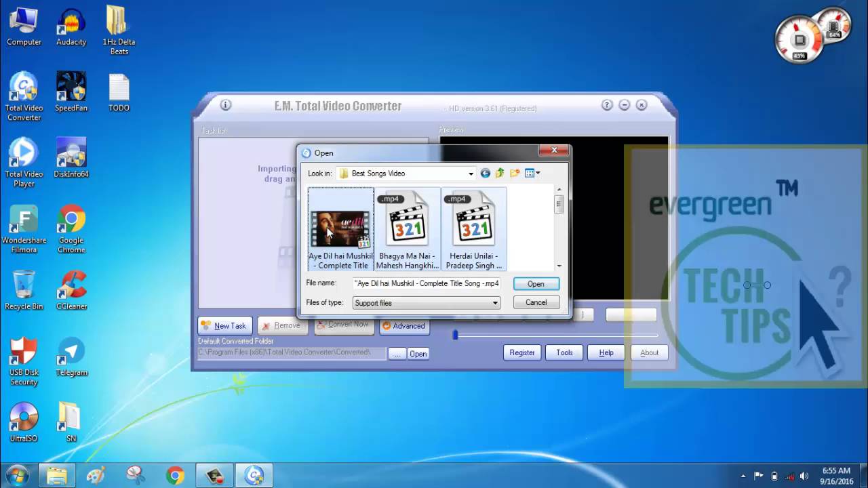Screen dimensions: 868x488
Task: Select the DiskInfo64 desktop icon
Action: (x=71, y=157)
